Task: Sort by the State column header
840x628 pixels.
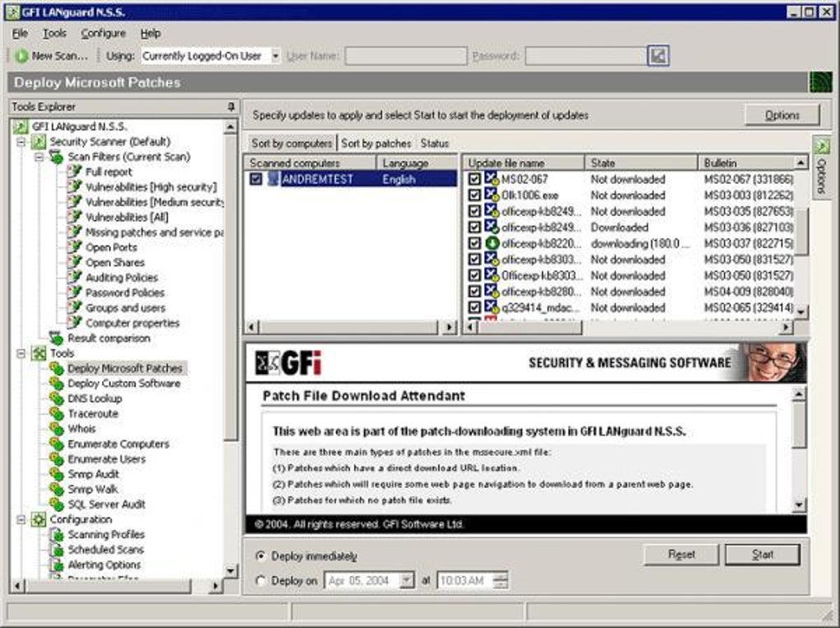Action: click(x=641, y=163)
